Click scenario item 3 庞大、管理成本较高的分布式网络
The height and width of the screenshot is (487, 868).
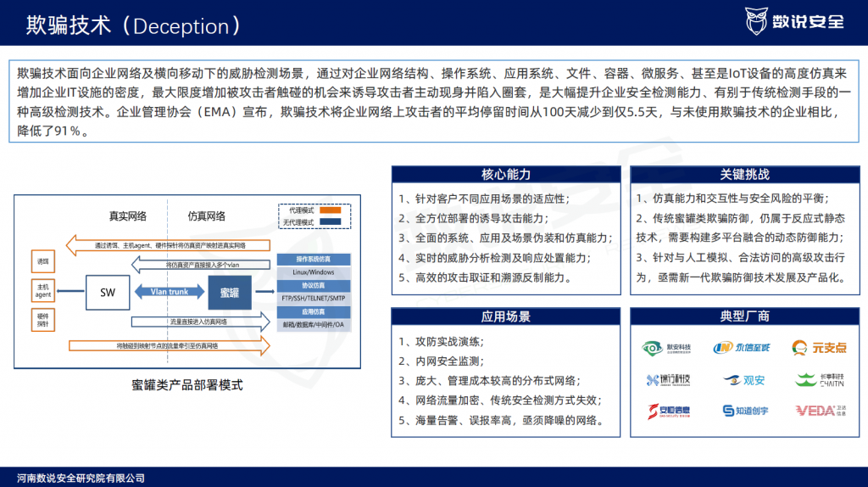coord(490,381)
